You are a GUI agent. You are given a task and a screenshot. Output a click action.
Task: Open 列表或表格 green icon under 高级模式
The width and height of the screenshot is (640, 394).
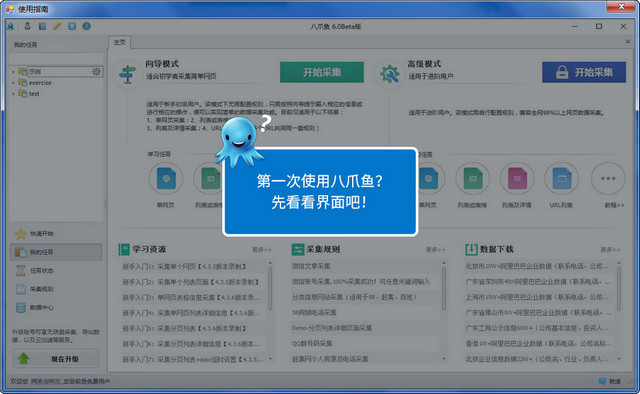pyautogui.click(x=473, y=178)
